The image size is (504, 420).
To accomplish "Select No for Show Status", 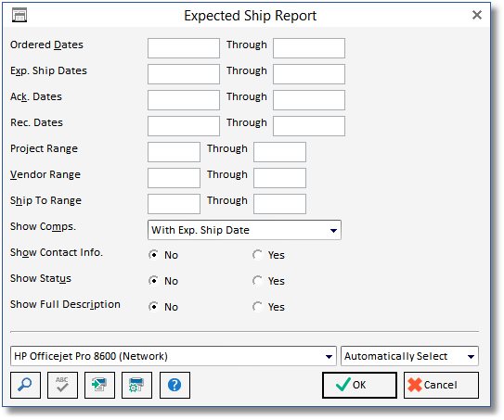I will click(154, 281).
